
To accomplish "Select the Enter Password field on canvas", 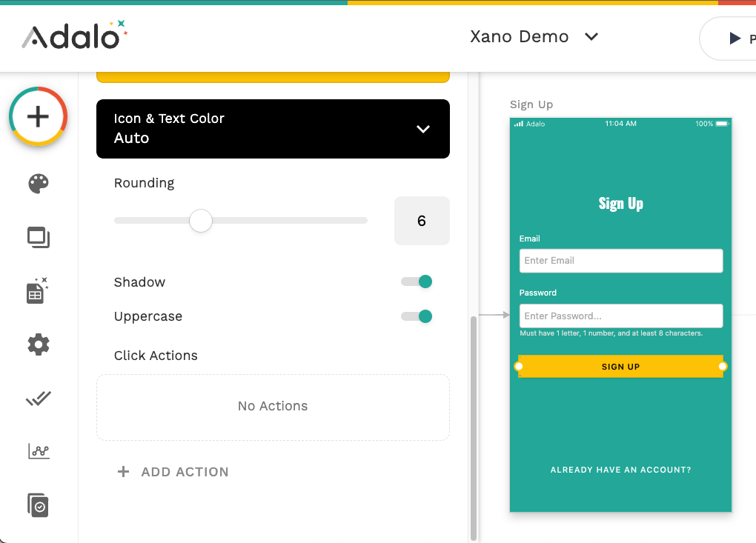I will point(620,316).
